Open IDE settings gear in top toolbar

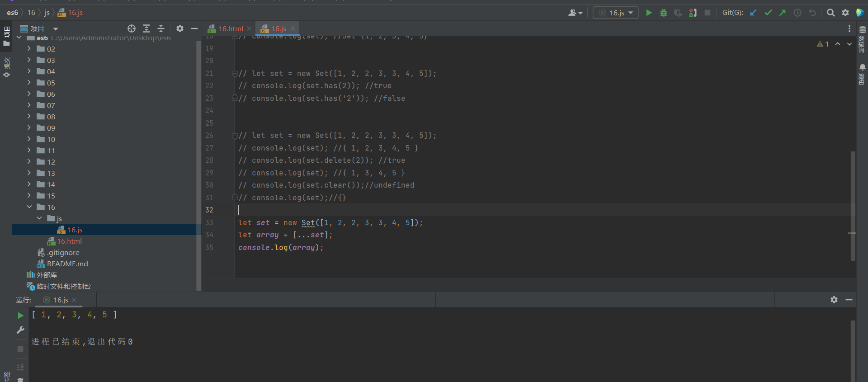click(x=845, y=13)
